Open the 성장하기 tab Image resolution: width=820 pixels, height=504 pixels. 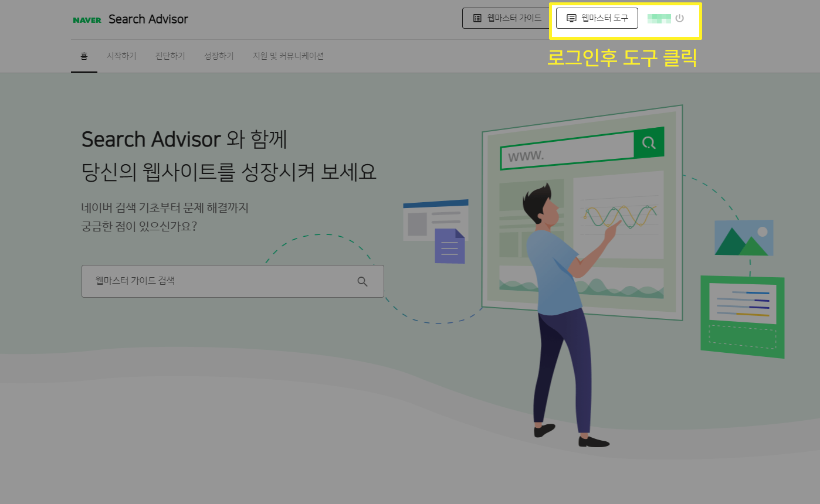tap(219, 56)
